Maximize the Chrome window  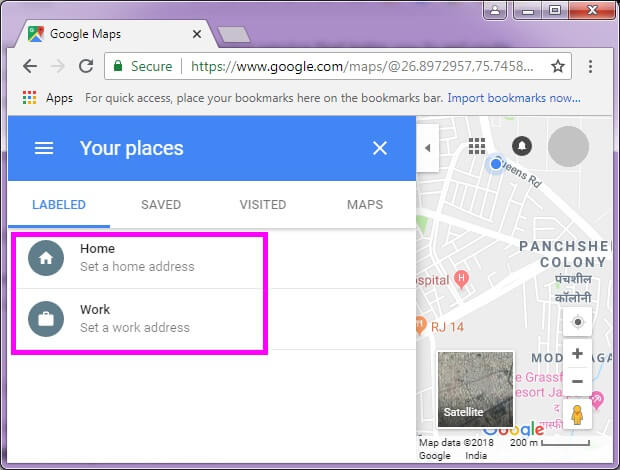(x=555, y=9)
